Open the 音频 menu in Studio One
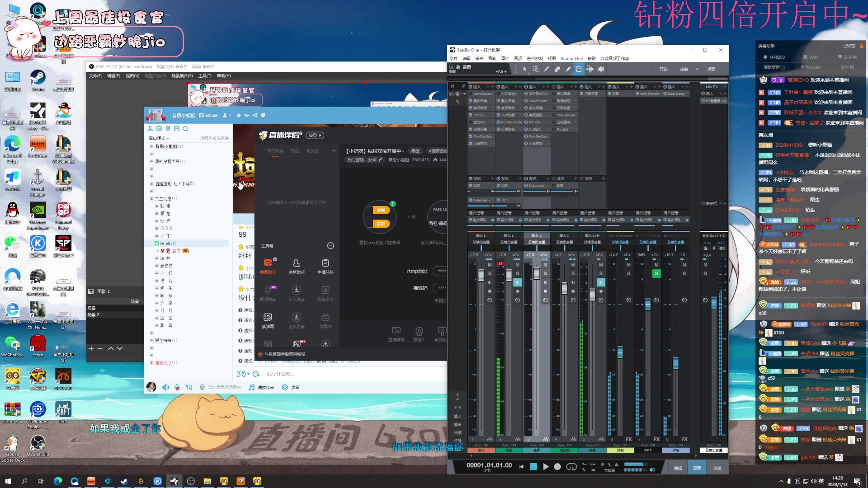This screenshot has width=868, height=488. coord(518,58)
